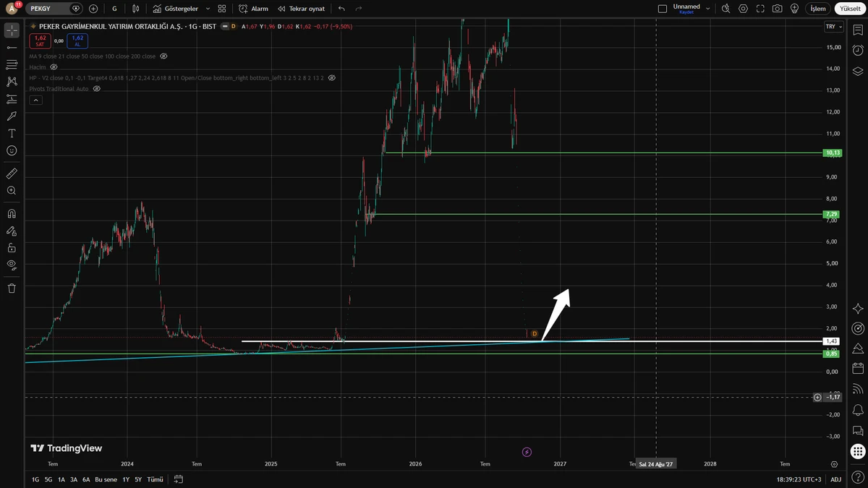Toggle lock all drawing tools
This screenshot has width=868, height=488.
click(12, 248)
